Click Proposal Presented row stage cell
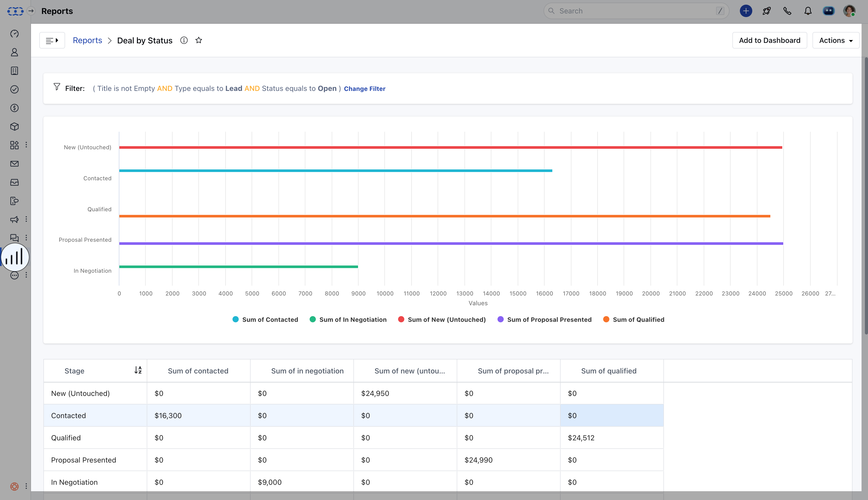868x500 pixels. click(x=95, y=460)
